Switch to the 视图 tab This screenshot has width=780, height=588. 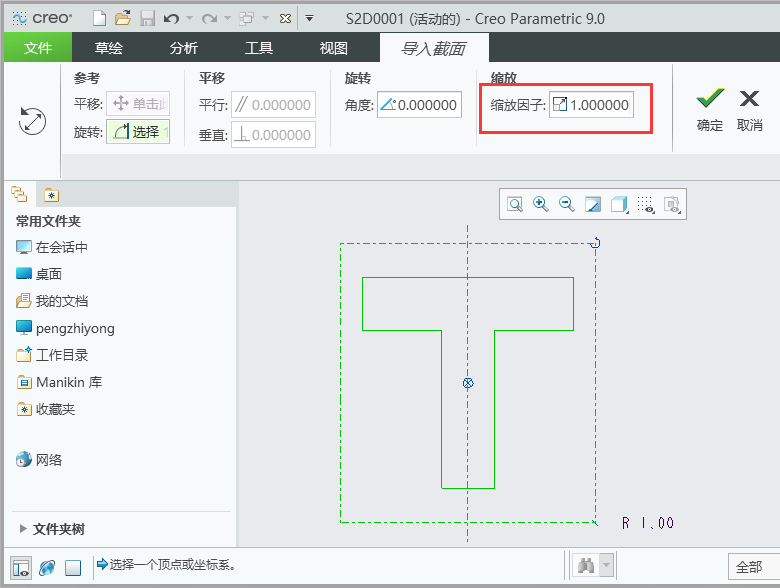tap(333, 48)
